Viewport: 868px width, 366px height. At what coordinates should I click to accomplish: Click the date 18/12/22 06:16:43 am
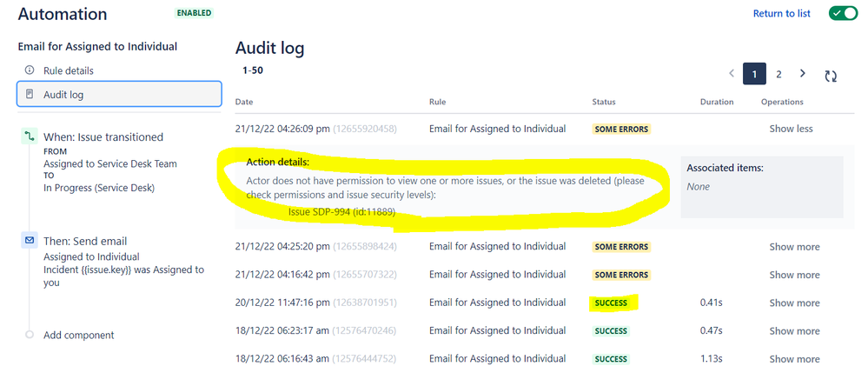coord(282,359)
